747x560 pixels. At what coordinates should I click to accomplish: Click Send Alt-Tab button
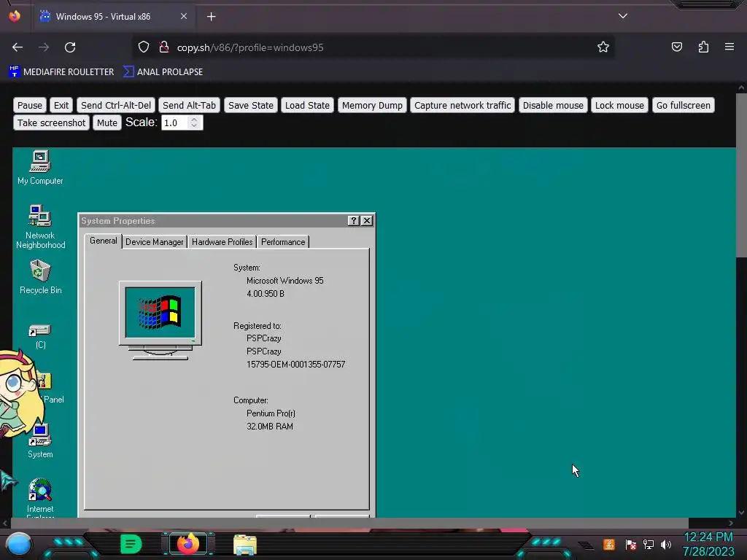click(x=189, y=105)
